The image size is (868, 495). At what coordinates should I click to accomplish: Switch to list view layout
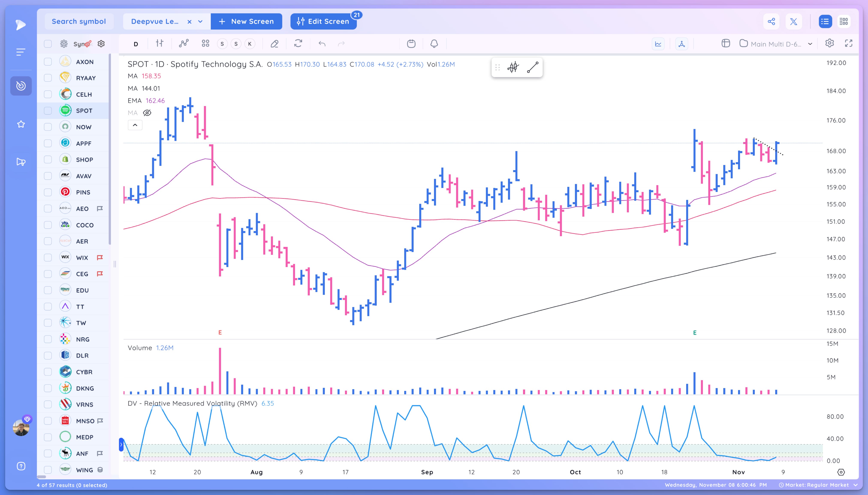point(825,21)
